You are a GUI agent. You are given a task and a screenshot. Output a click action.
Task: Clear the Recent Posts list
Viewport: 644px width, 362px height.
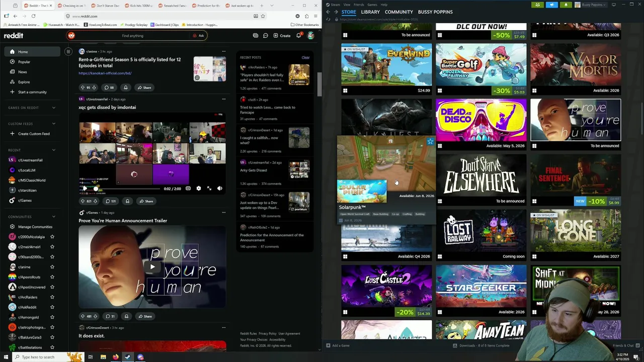(305, 57)
